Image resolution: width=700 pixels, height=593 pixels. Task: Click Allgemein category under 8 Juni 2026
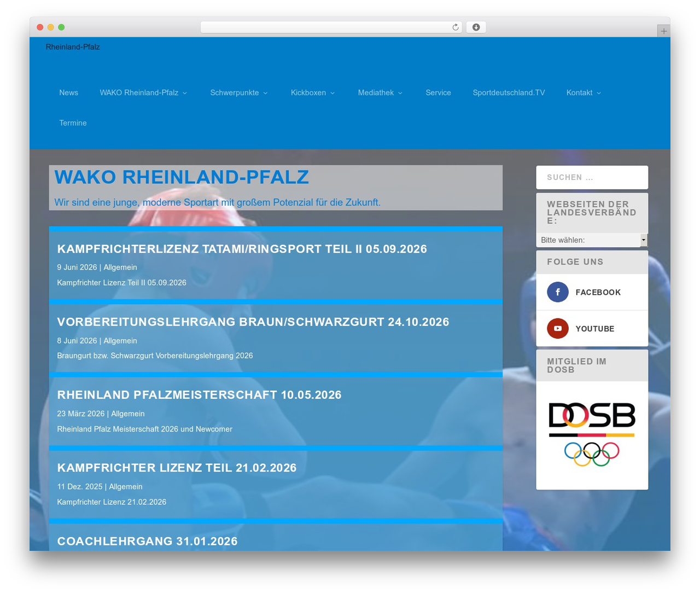pos(120,341)
